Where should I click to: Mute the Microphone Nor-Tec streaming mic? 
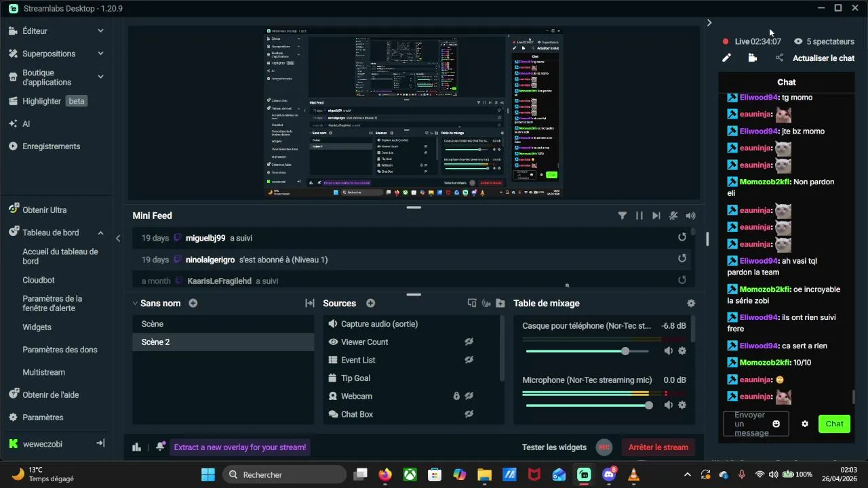coord(668,405)
